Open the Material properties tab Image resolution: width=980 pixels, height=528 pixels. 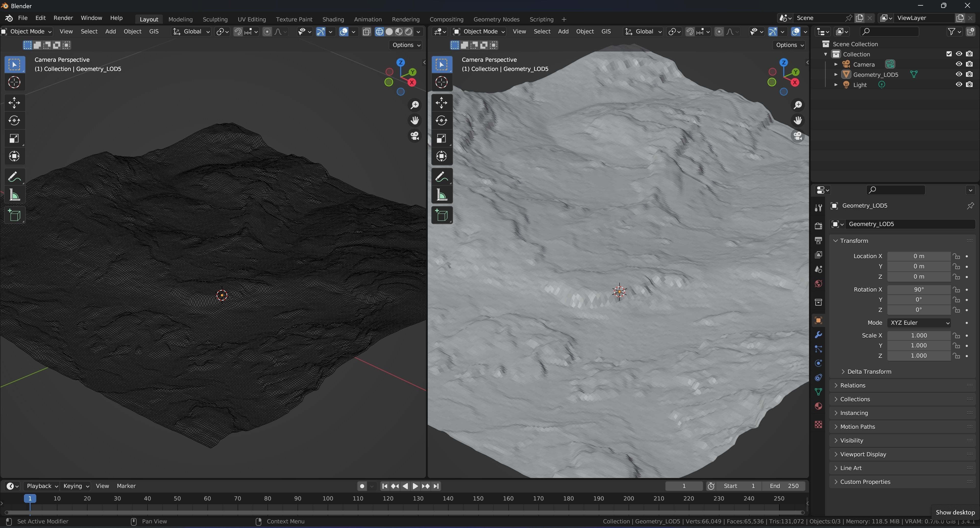818,406
